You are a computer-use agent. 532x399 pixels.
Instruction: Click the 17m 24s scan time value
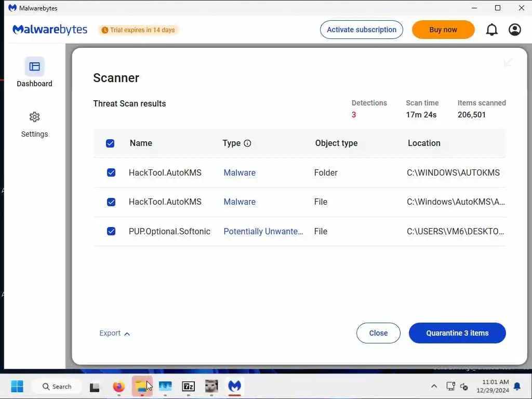421,115
